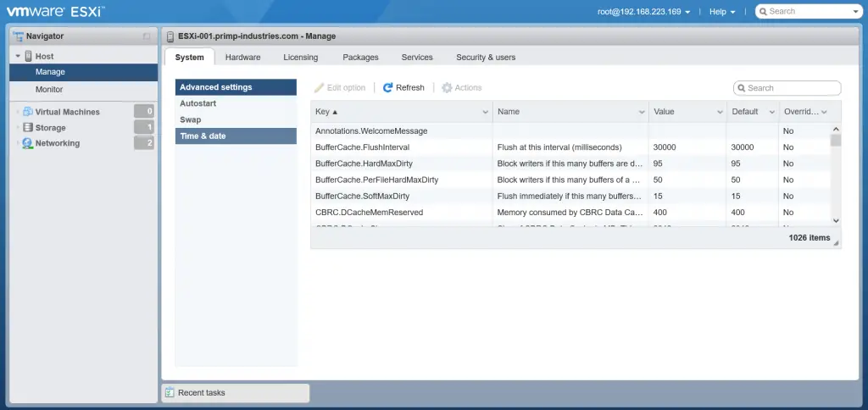Select the CBRC.DCacheMemReserved row

[x=571, y=212]
